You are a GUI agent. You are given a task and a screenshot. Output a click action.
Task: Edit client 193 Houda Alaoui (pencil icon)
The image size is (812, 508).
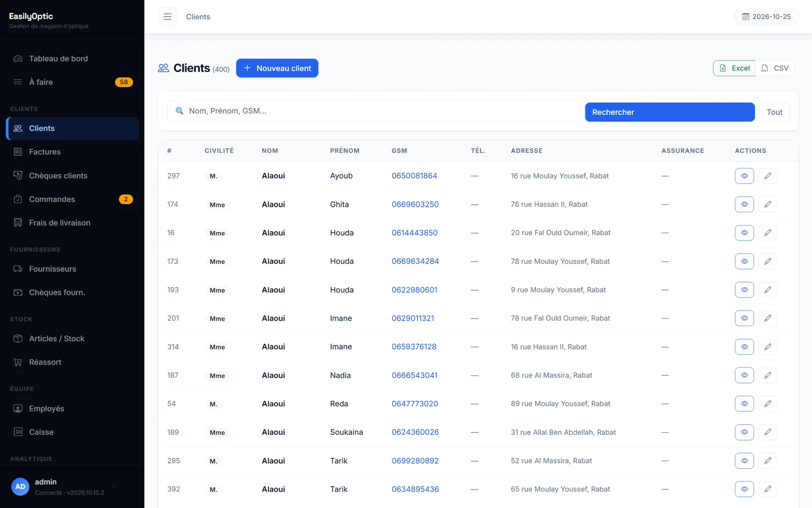pyautogui.click(x=768, y=290)
